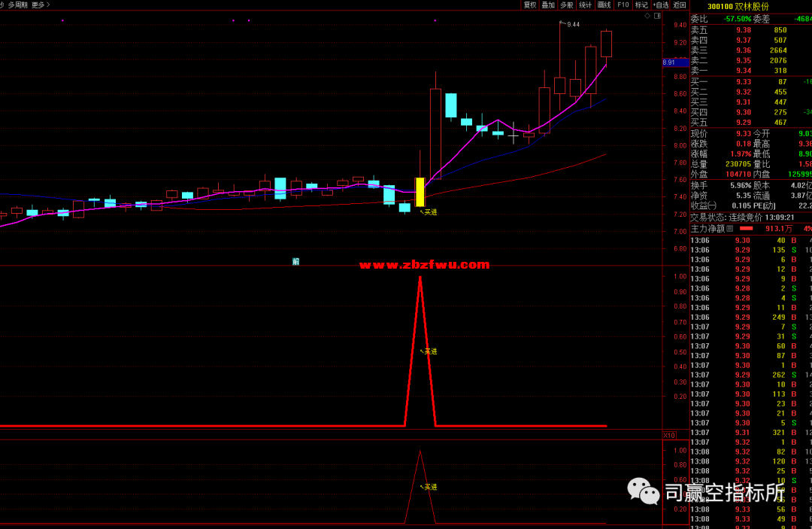Click the yellow 买进 signal candlestick
812x529 pixels.
click(420, 192)
